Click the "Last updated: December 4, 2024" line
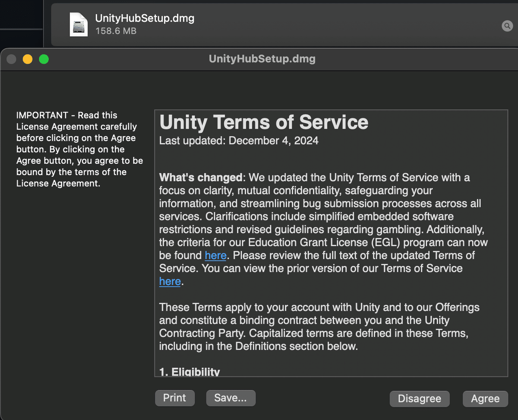 [x=239, y=141]
